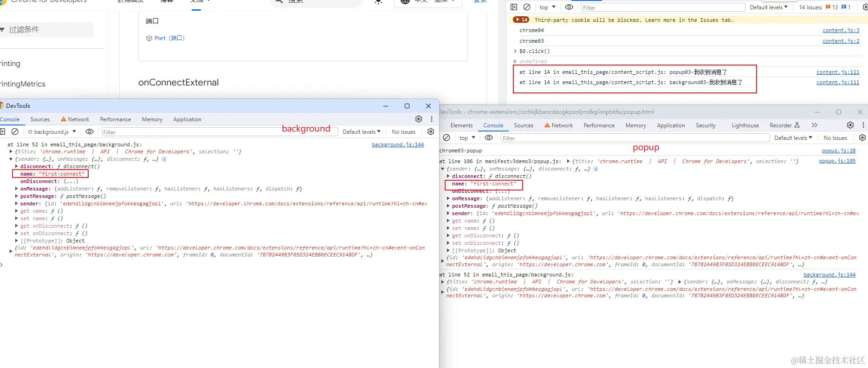Screen dimensions: 868x368
Task: Open Memory tab in background DevTools
Action: tap(152, 119)
